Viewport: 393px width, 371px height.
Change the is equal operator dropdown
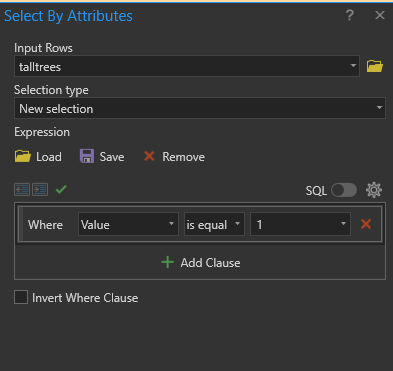(x=214, y=224)
